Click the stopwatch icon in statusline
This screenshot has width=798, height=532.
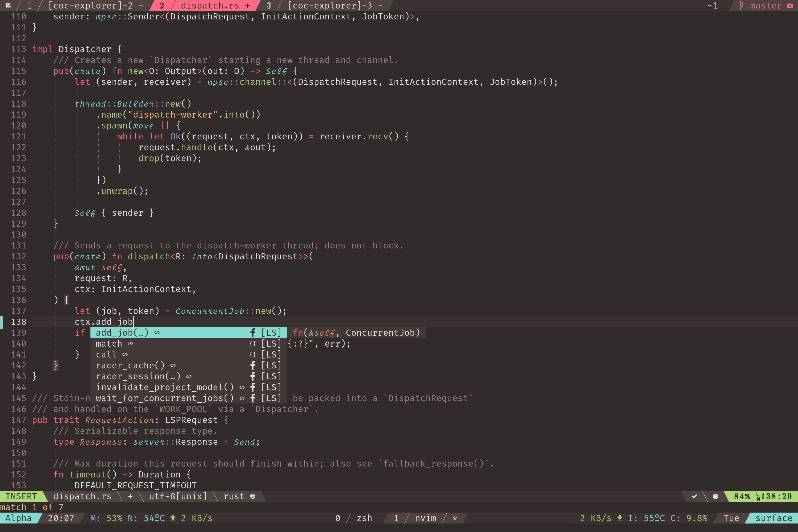716,496
